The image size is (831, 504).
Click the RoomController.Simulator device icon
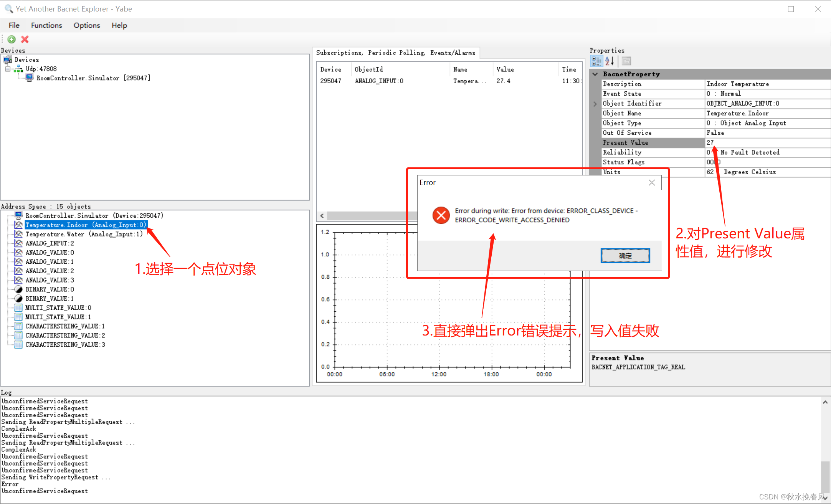tap(30, 78)
